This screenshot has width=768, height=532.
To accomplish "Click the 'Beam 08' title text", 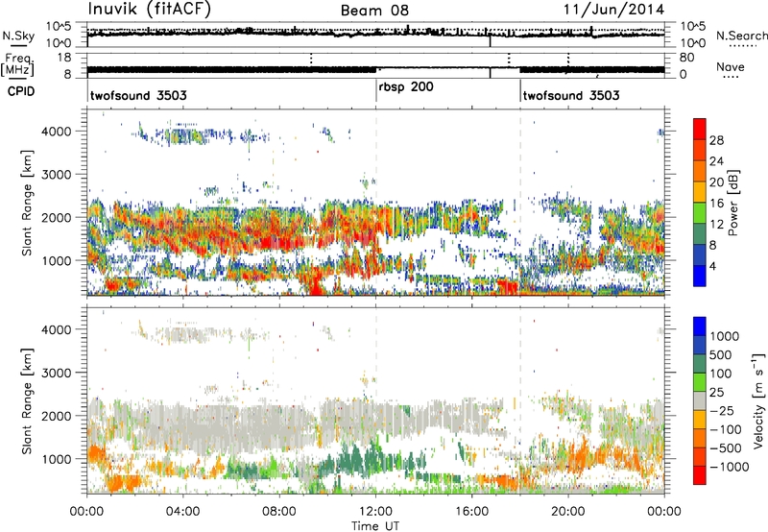I will click(374, 11).
